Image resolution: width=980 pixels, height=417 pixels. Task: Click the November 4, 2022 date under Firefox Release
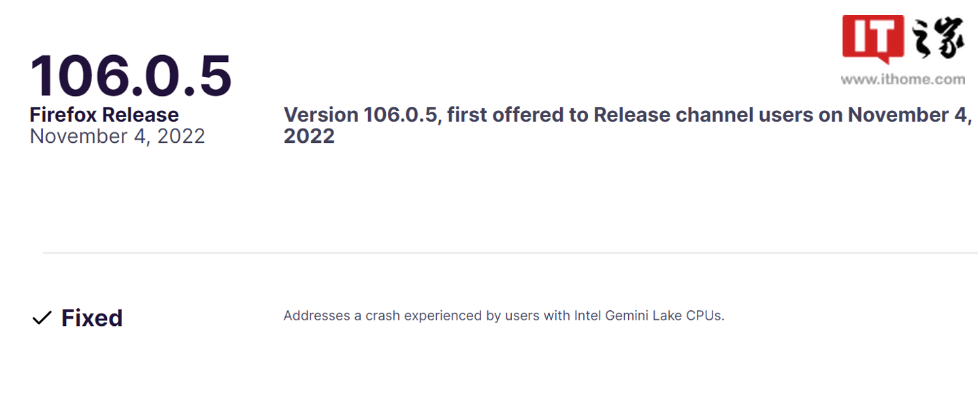coord(117,136)
